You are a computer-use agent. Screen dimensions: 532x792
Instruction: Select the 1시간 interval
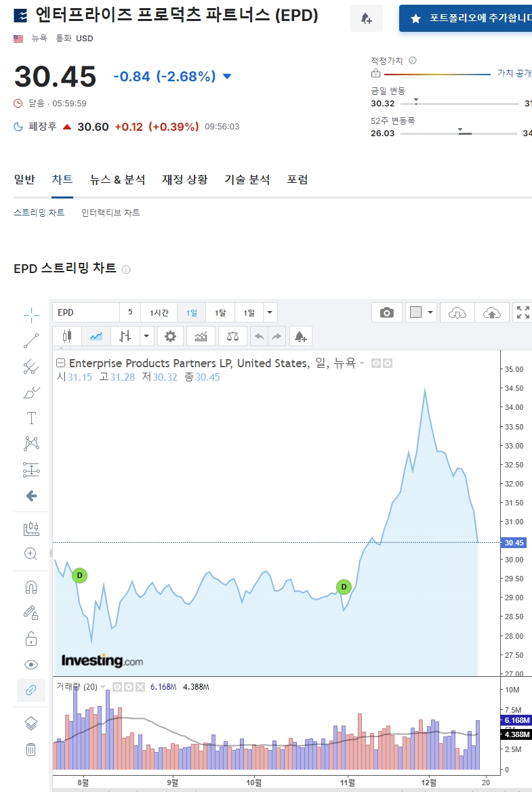(x=159, y=312)
